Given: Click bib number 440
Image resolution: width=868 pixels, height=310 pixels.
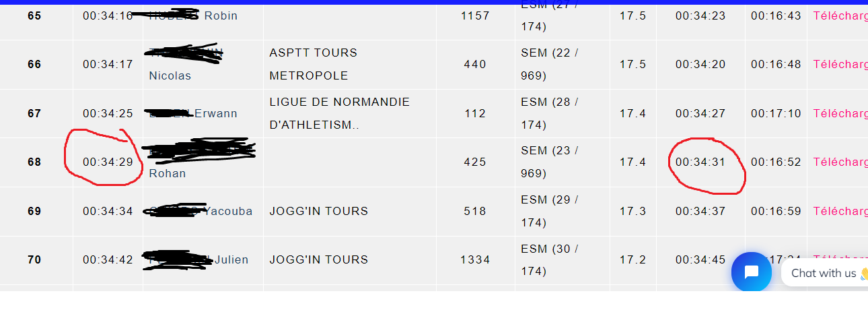Looking at the screenshot, I should tap(475, 64).
